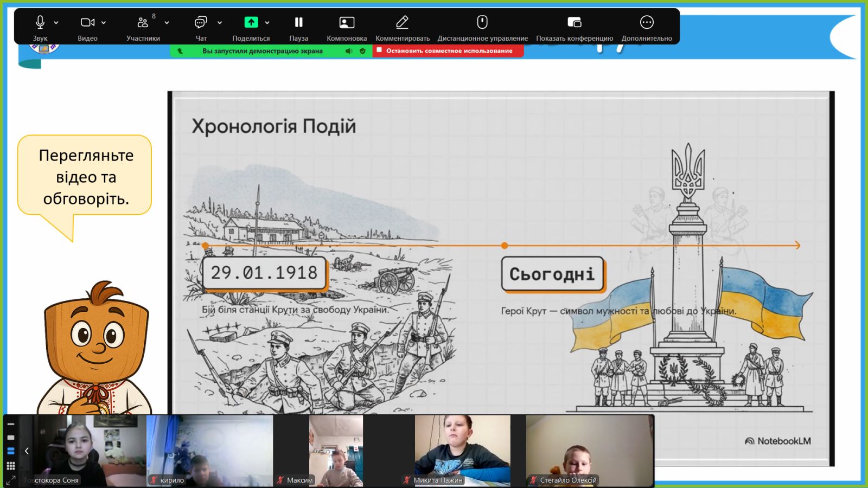Image resolution: width=868 pixels, height=488 pixels.
Task: Expand the arrow next to Участники
Action: 167,23
